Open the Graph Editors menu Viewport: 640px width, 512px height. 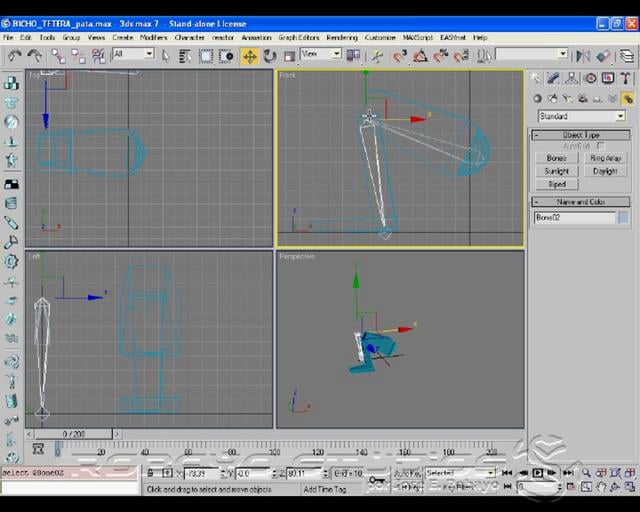click(x=299, y=38)
